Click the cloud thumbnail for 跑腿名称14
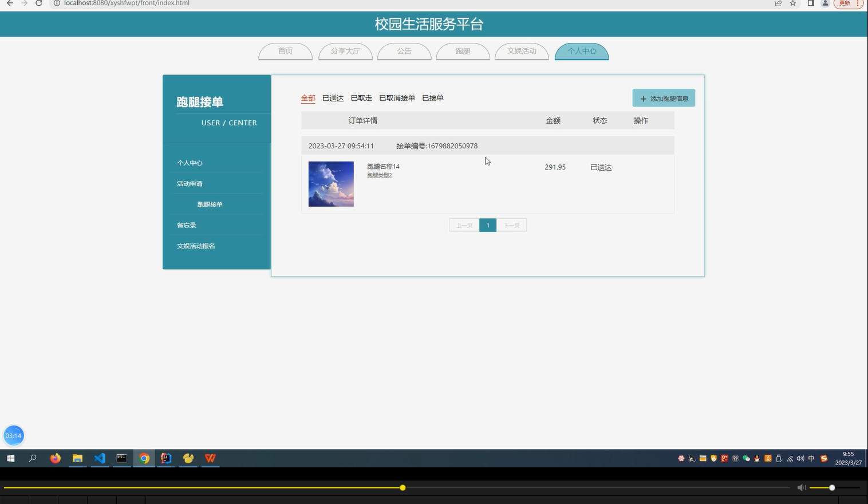This screenshot has width=868, height=504. click(x=331, y=183)
